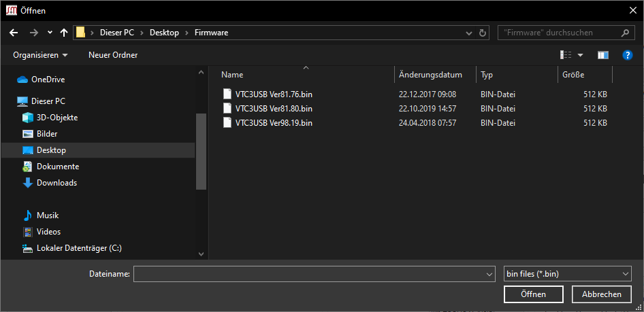
Task: Click the back navigation arrow
Action: 14,33
